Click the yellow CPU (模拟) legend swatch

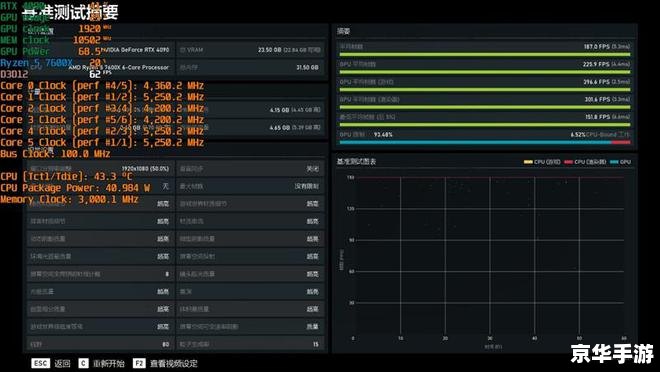pyautogui.click(x=528, y=162)
